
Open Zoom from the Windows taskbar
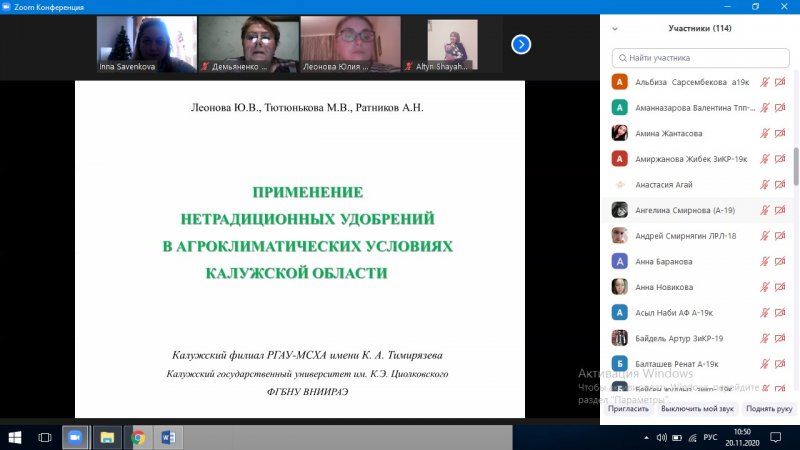coord(74,437)
